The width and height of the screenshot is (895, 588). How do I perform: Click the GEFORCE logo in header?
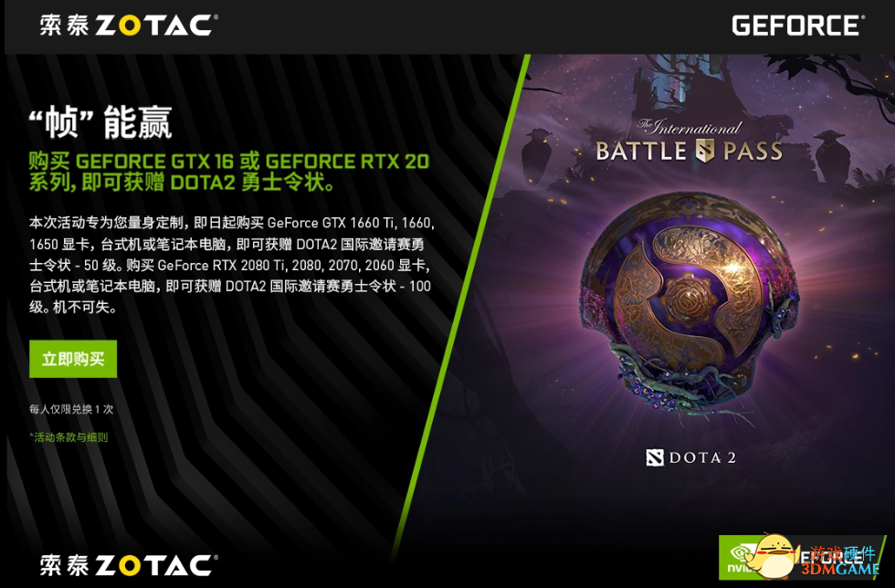[x=798, y=26]
